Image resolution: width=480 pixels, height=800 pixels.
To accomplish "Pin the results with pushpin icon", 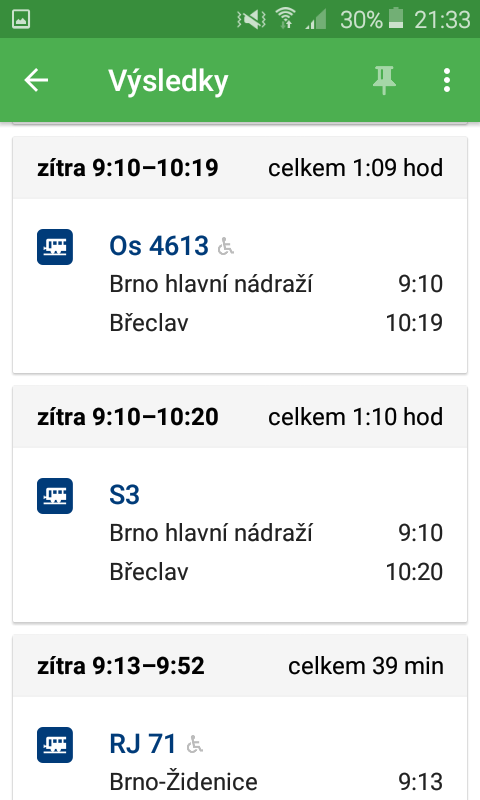I will pos(384,81).
